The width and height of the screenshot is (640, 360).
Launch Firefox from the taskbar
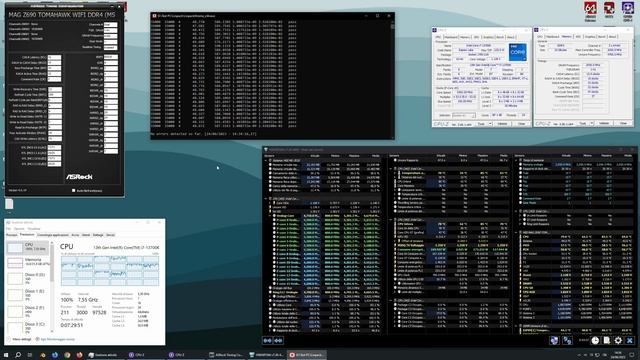click(79, 355)
